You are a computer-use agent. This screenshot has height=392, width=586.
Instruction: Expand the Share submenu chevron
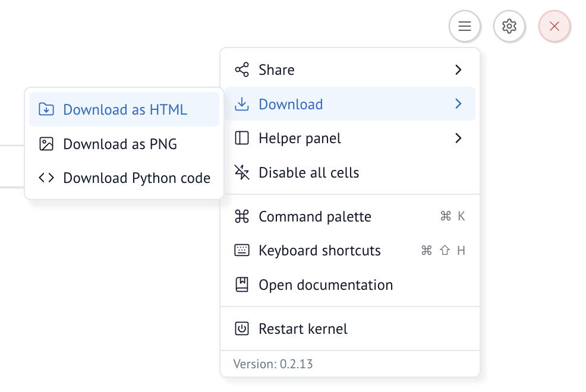tap(458, 70)
